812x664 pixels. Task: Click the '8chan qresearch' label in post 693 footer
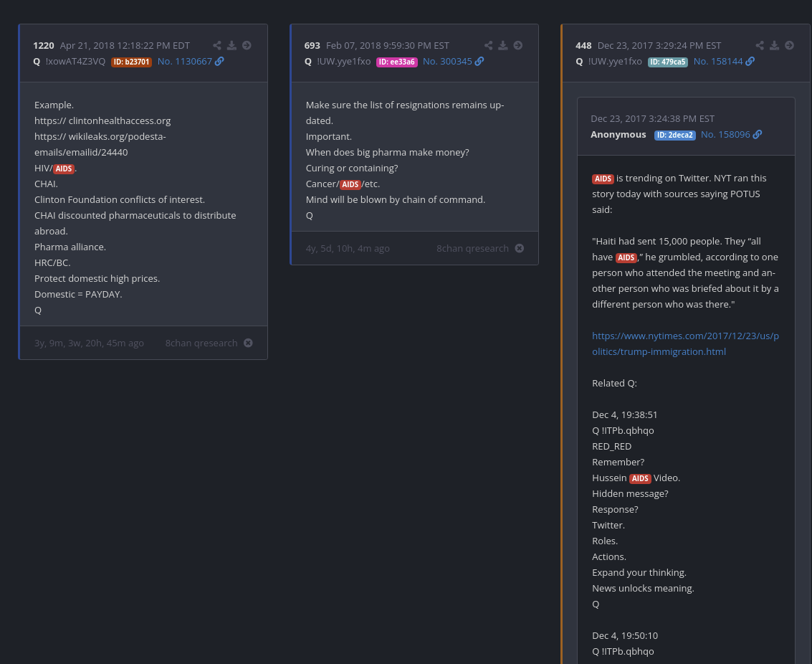473,248
